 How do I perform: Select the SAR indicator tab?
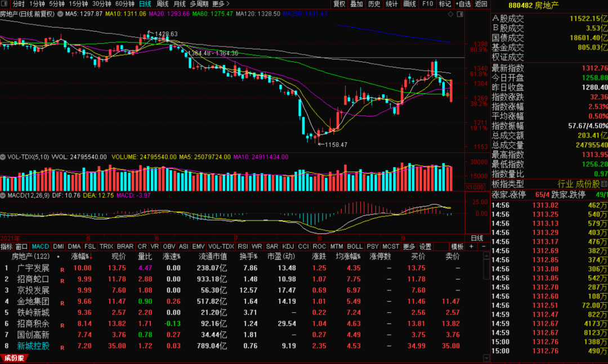[272, 246]
